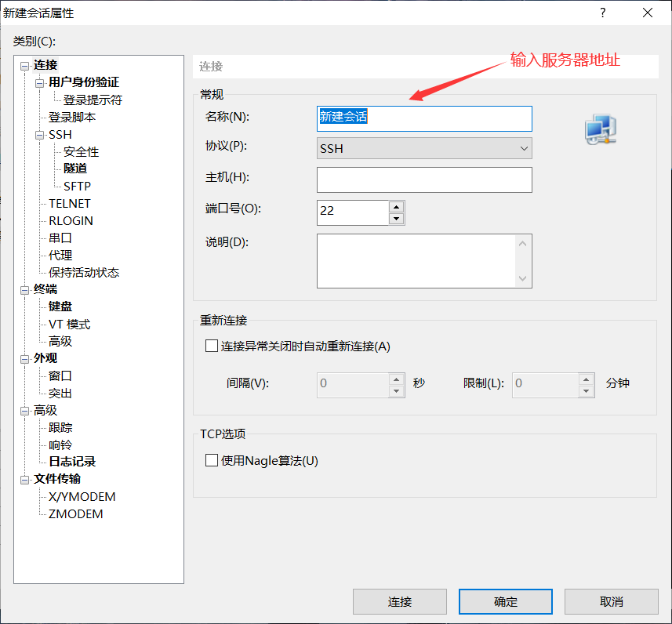The image size is (672, 624).
Task: Click the help question mark icon
Action: [x=602, y=13]
